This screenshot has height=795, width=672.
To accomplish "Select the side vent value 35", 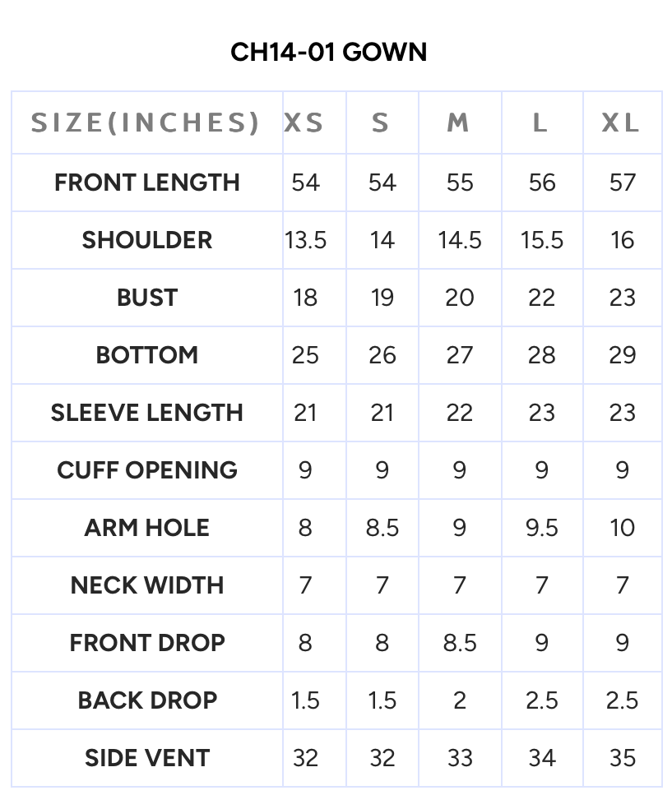I will click(x=623, y=758).
